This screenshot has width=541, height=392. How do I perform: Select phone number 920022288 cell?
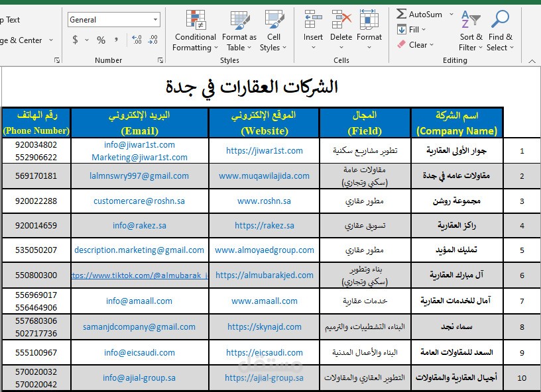[36, 201]
